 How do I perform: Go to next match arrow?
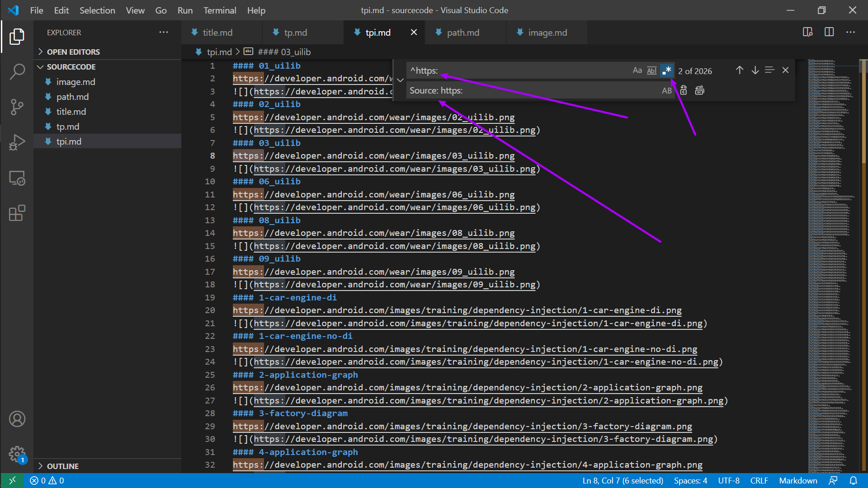(755, 70)
